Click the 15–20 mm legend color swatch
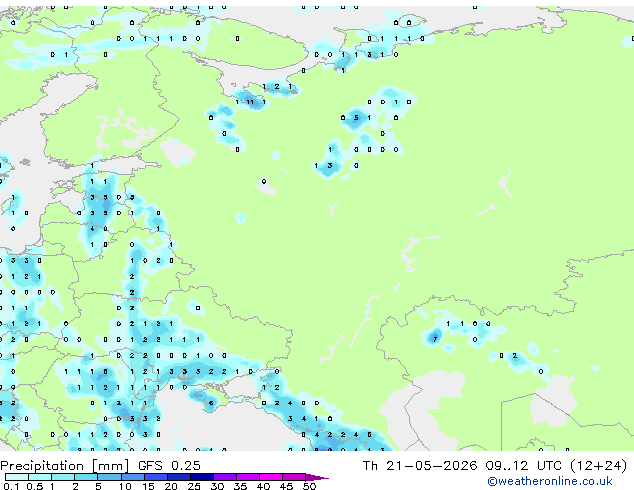The height and width of the screenshot is (490, 634). (x=156, y=477)
